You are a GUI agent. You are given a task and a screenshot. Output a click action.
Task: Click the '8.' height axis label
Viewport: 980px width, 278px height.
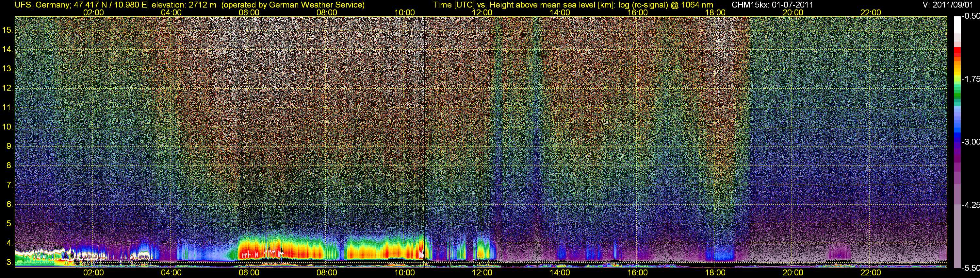point(9,166)
